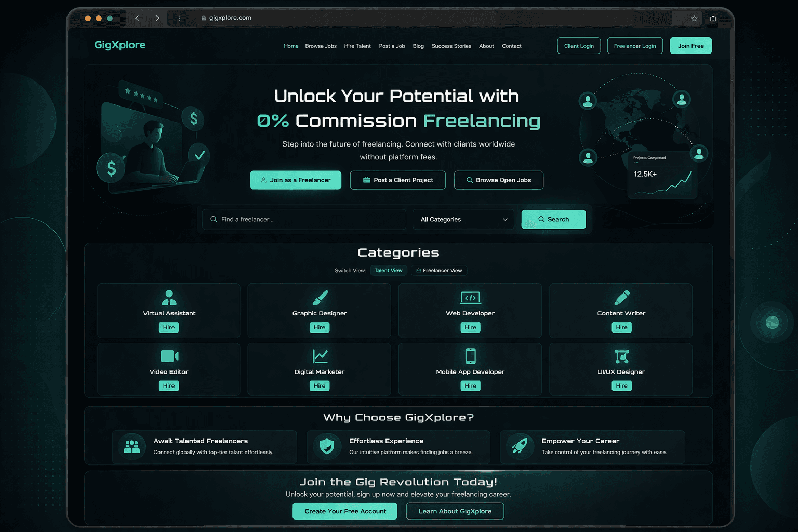Click the UI/UX Designer vector icon
Image resolution: width=798 pixels, height=532 pixels.
tap(621, 356)
